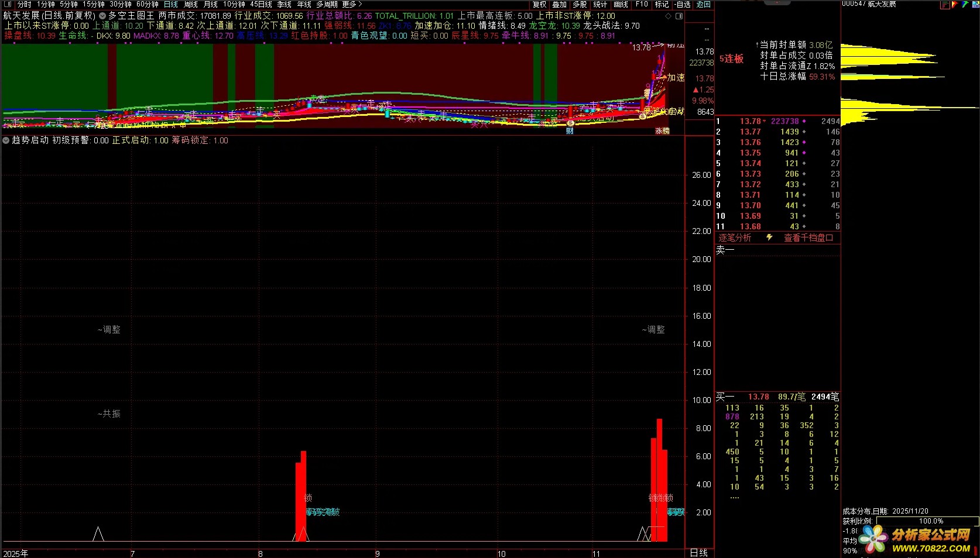The width and height of the screenshot is (980, 558).
Task: Click the purple 878 order value
Action: pyautogui.click(x=732, y=416)
